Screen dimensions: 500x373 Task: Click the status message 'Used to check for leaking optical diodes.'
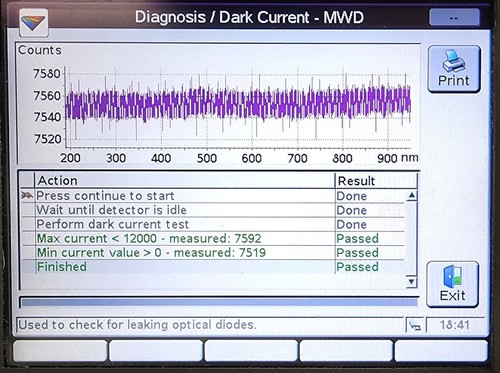click(137, 325)
